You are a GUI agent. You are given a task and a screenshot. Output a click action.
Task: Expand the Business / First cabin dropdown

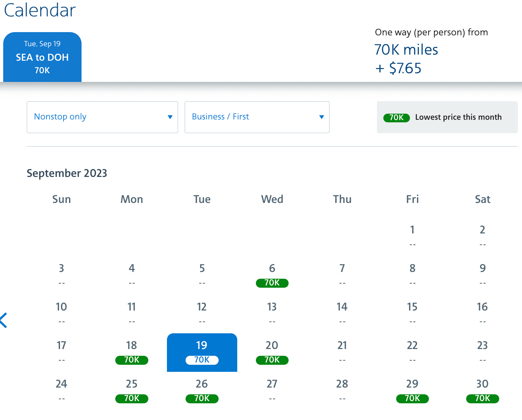pos(257,117)
